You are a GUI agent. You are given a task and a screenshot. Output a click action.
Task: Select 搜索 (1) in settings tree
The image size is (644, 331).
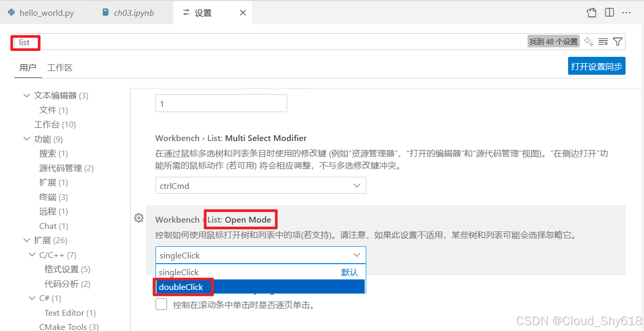[53, 154]
